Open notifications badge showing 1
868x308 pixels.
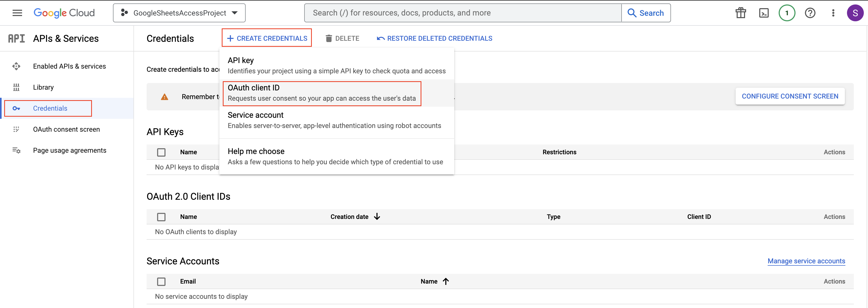point(787,13)
